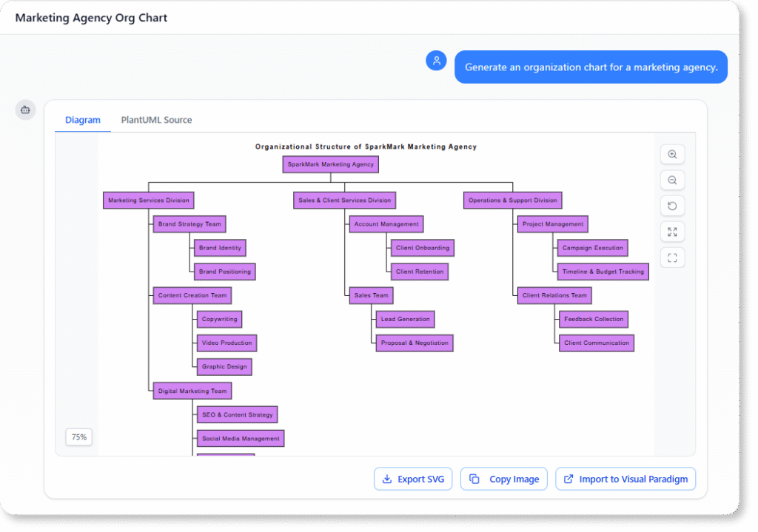Select the Graphic Design node
The width and height of the screenshot is (758, 532).
pos(223,366)
